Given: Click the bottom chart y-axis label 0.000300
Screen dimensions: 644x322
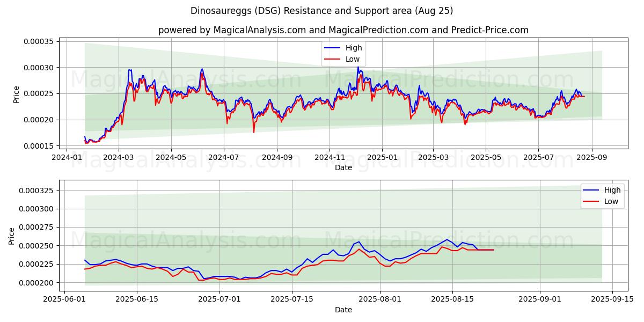Looking at the screenshot, I should (36, 209).
